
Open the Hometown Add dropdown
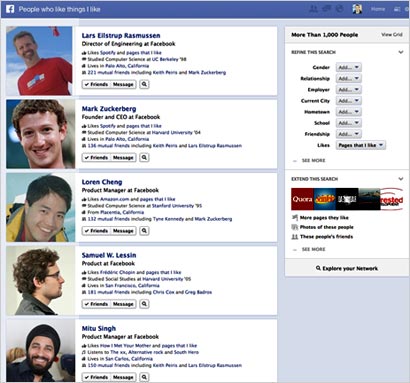coord(348,112)
